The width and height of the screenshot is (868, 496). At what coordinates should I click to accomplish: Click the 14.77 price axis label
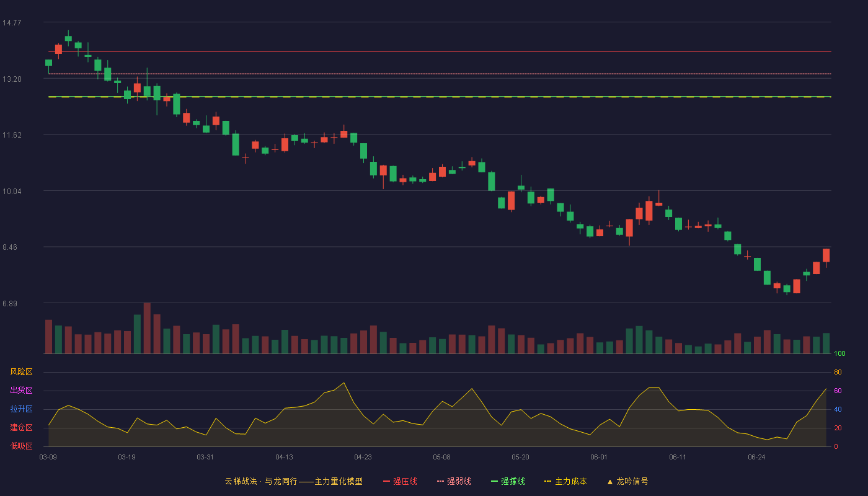pos(12,23)
